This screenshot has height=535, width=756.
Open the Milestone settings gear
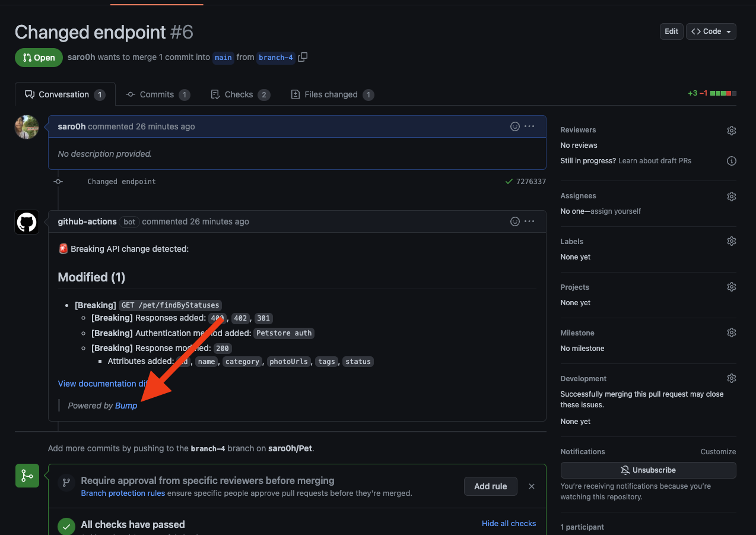[x=731, y=333]
